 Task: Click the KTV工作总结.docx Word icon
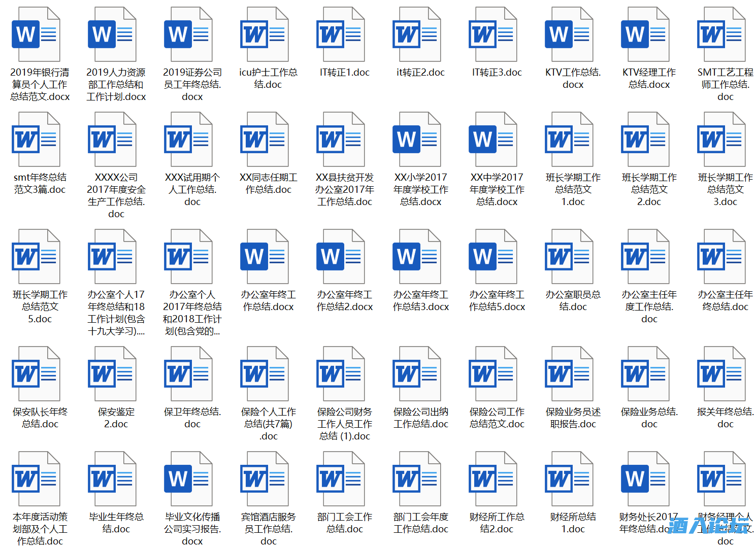pyautogui.click(x=569, y=35)
